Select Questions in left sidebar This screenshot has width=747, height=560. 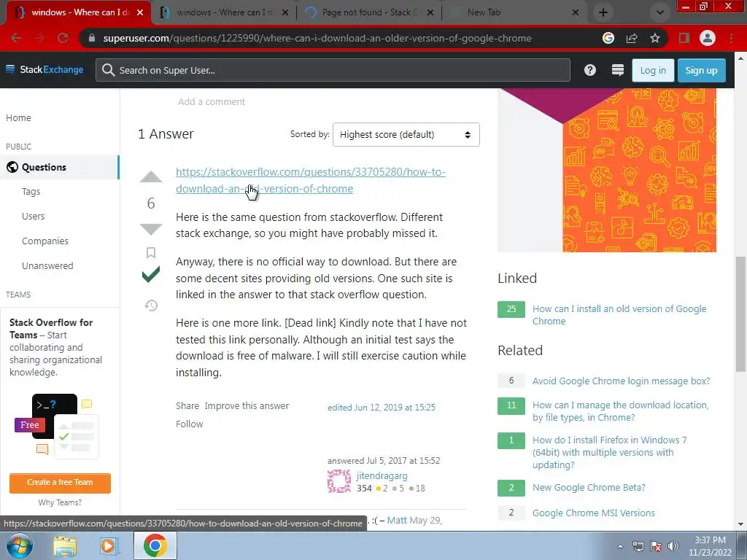[x=59, y=167]
